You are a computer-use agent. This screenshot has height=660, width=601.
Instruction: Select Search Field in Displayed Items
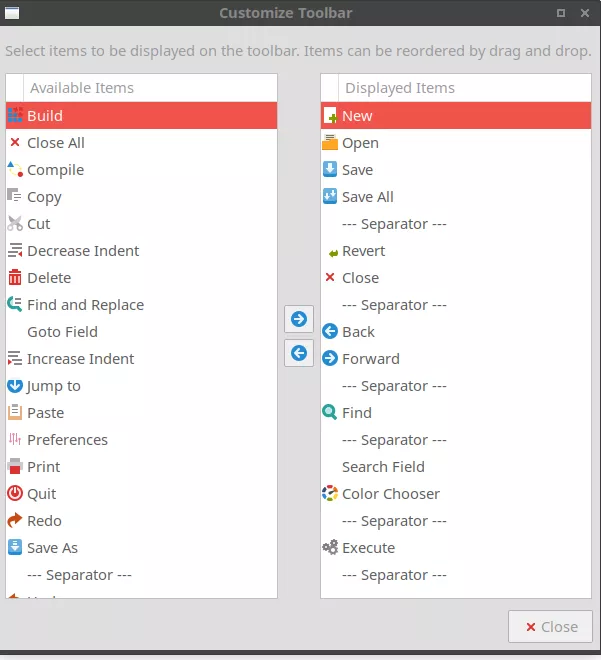point(383,467)
